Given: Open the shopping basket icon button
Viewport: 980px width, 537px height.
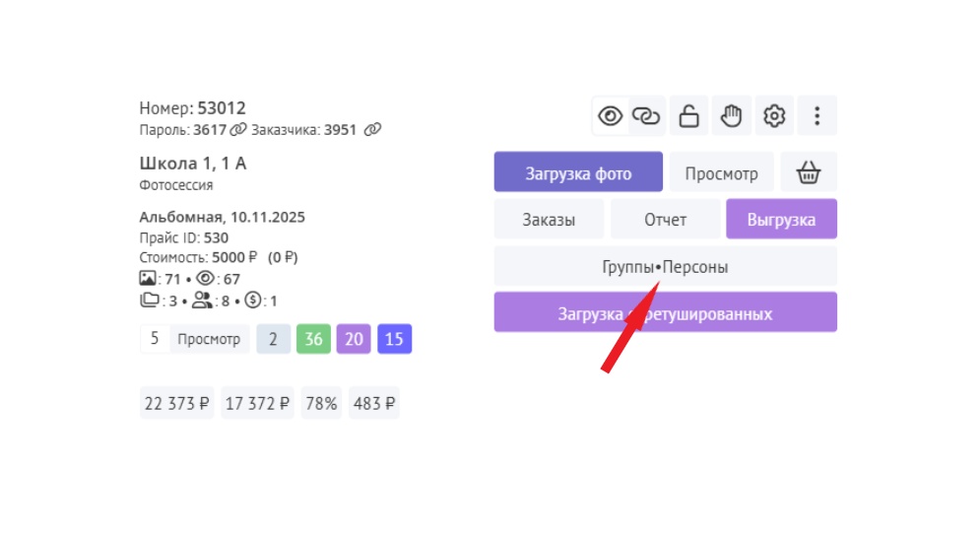Looking at the screenshot, I should [x=809, y=173].
